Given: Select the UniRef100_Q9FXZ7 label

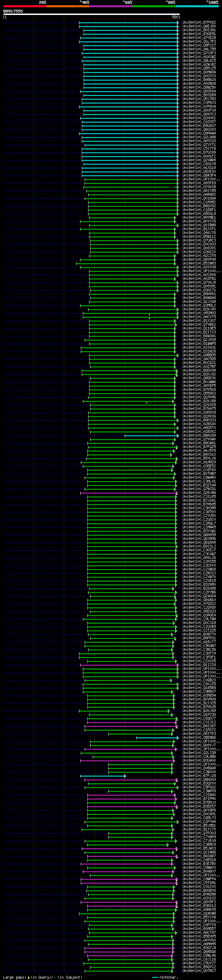Looking at the screenshot, I should (199, 46).
